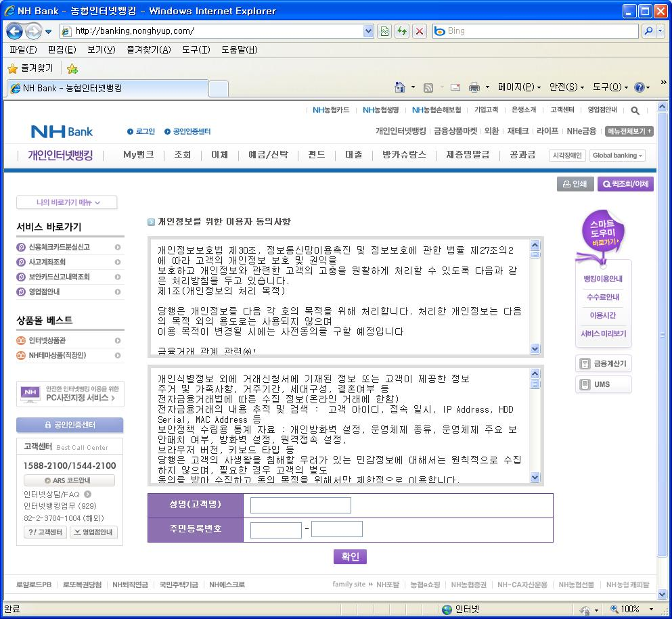The width and height of the screenshot is (672, 619).
Task: Open the 안전(S) command bar menu
Action: point(566,87)
